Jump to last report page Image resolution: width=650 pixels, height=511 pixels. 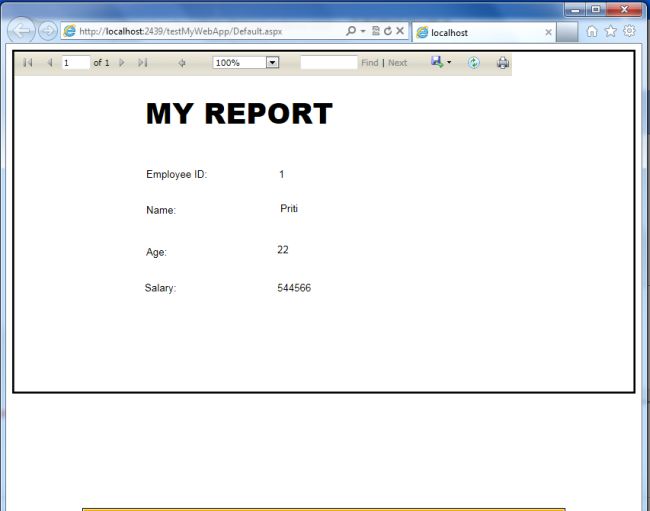[x=143, y=63]
